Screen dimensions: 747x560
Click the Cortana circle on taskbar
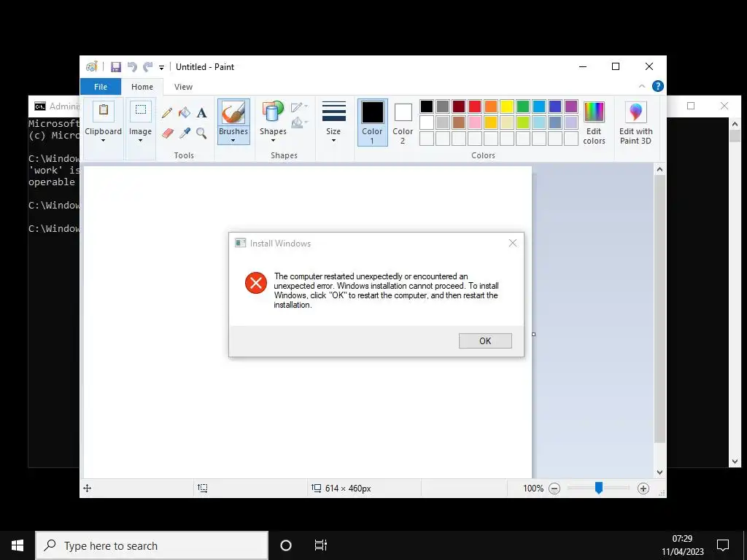click(286, 545)
